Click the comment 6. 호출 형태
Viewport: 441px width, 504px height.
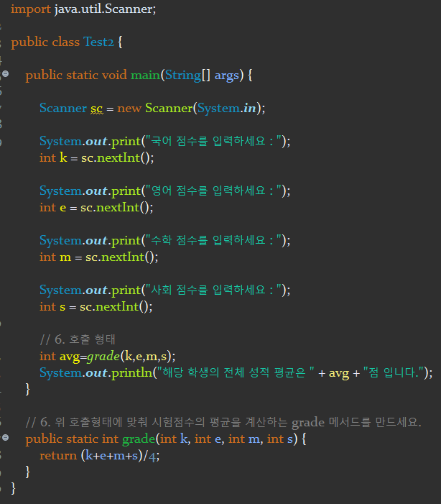pyautogui.click(x=78, y=339)
